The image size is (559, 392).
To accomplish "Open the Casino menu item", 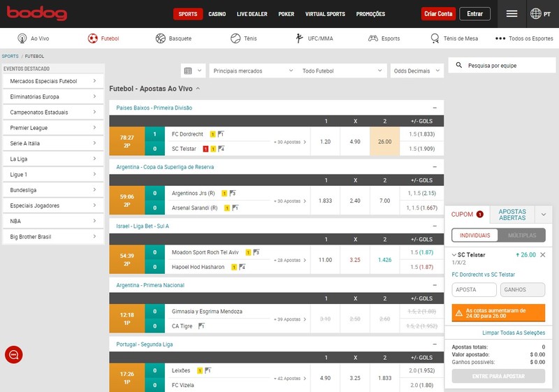I will [217, 14].
